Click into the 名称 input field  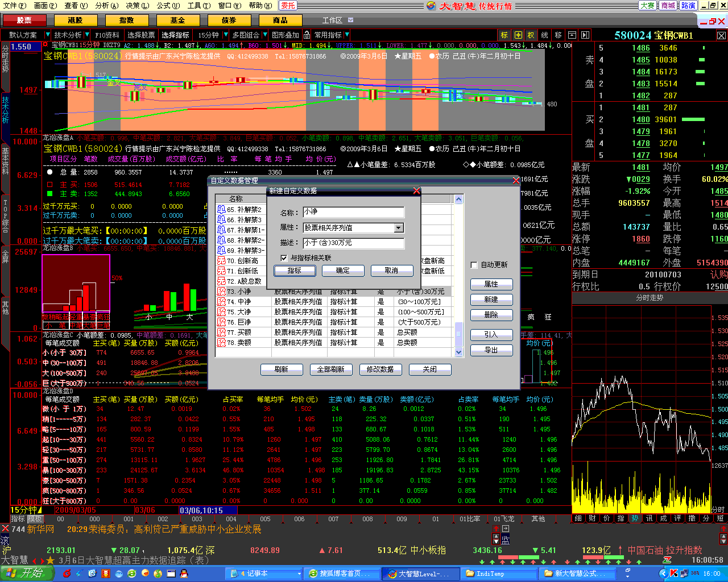click(353, 212)
